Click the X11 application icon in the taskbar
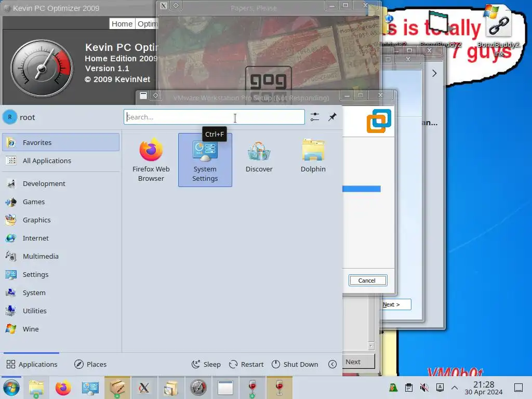The width and height of the screenshot is (532, 399). click(144, 388)
